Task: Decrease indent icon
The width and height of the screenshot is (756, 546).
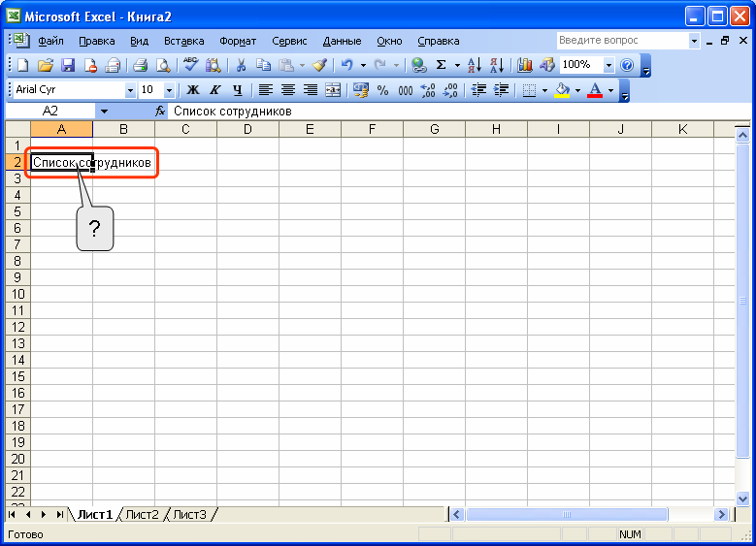Action: tap(478, 90)
